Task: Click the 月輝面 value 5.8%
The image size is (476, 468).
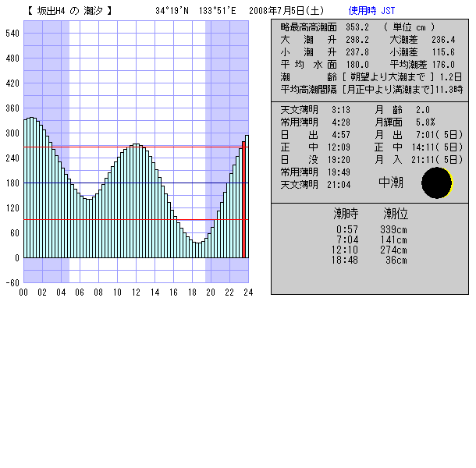Action: (x=425, y=122)
